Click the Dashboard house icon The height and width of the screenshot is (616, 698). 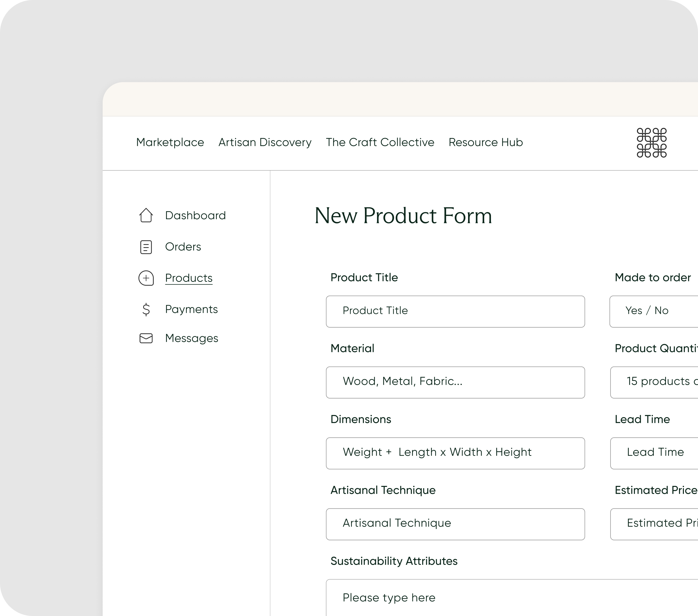click(x=146, y=215)
